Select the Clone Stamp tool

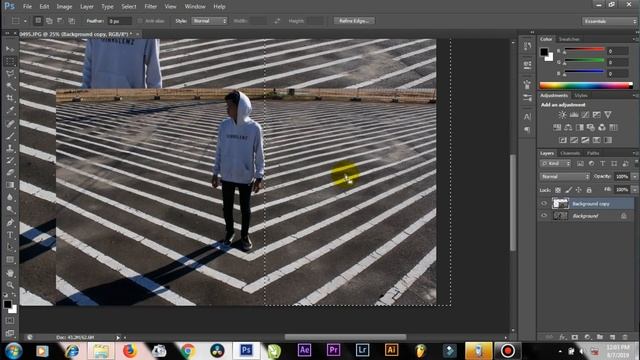(10, 148)
